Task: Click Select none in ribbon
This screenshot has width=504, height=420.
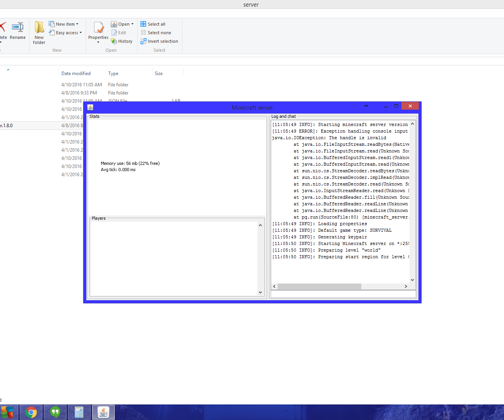Action: [x=156, y=33]
